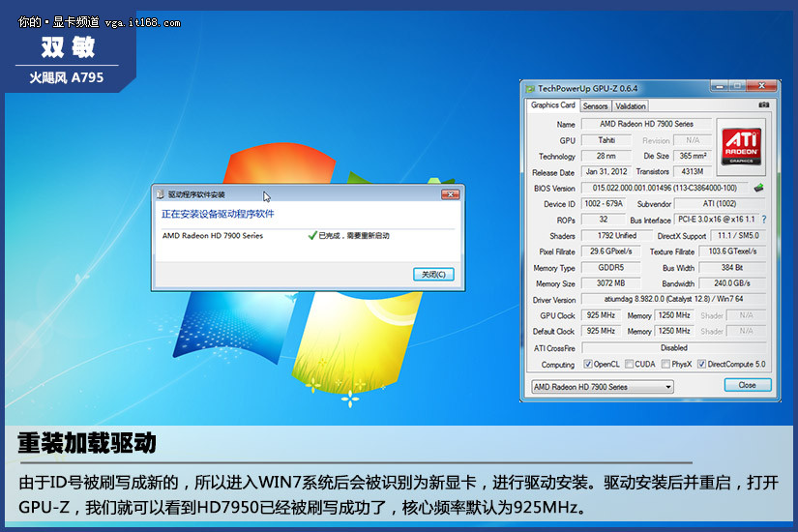This screenshot has height=532, width=798.
Task: Toggle the OpenCL checkbox
Action: (588, 365)
